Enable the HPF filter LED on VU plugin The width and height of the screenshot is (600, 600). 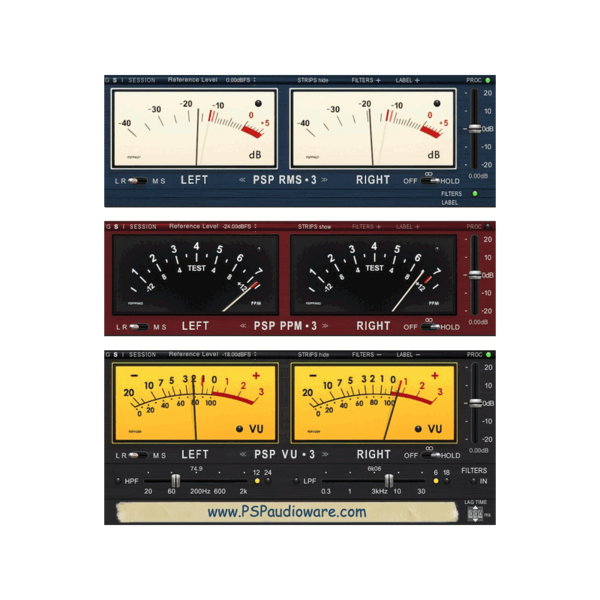pyautogui.click(x=118, y=481)
